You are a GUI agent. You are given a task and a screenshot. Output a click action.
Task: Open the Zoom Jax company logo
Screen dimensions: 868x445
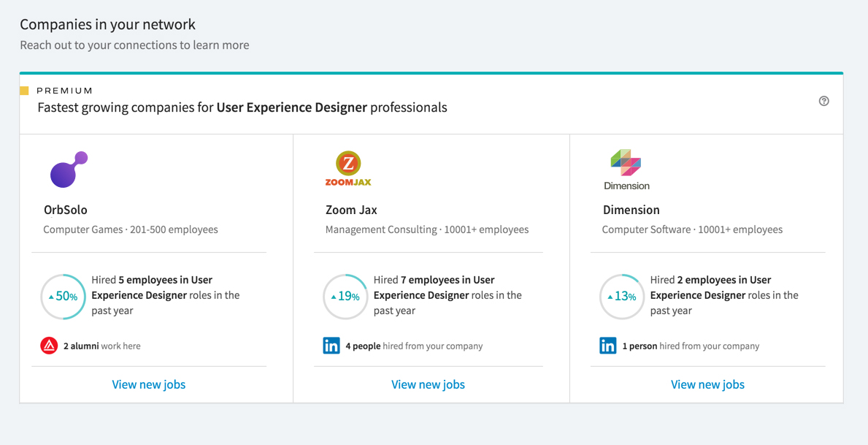click(x=348, y=169)
